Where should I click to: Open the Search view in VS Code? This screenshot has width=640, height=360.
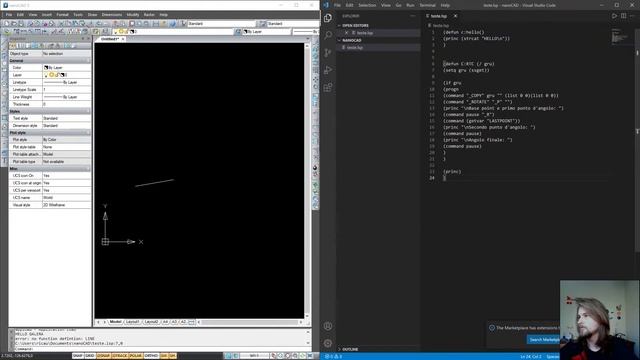click(328, 35)
